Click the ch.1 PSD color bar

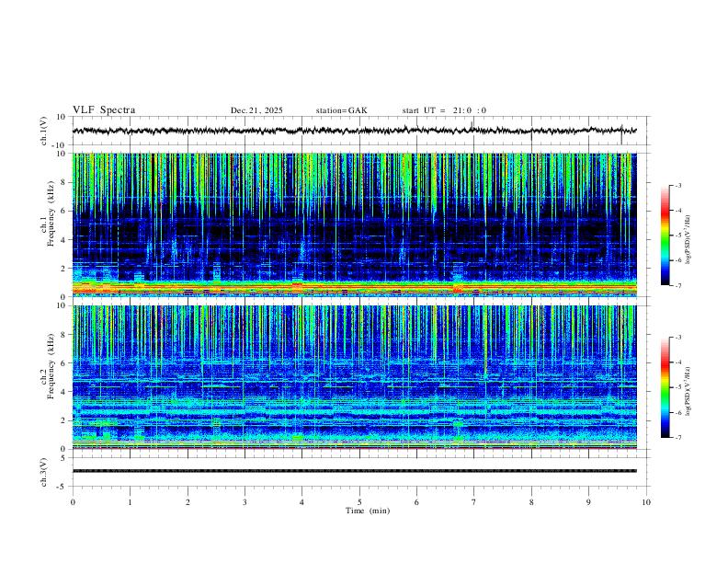tap(665, 236)
